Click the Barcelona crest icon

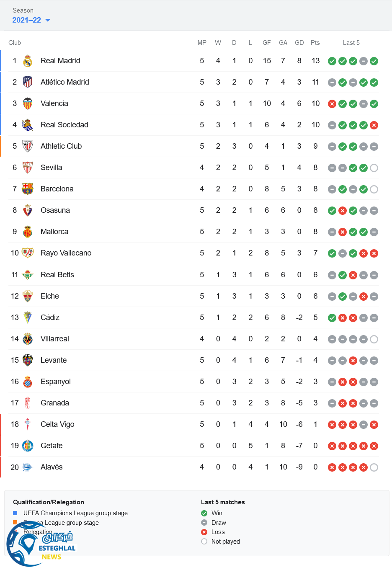28,189
